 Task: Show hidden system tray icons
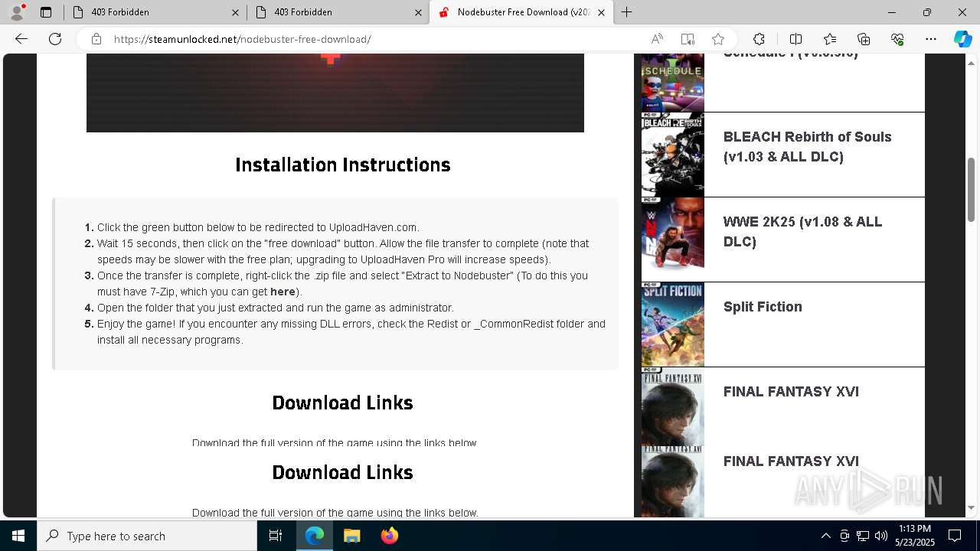pyautogui.click(x=825, y=536)
